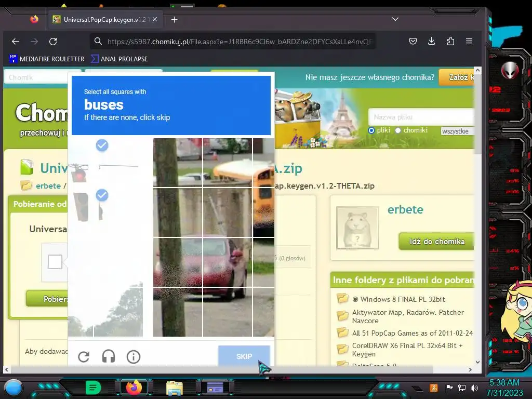Open the 'wszystkie' dropdown
The width and height of the screenshot is (532, 399).
(457, 131)
